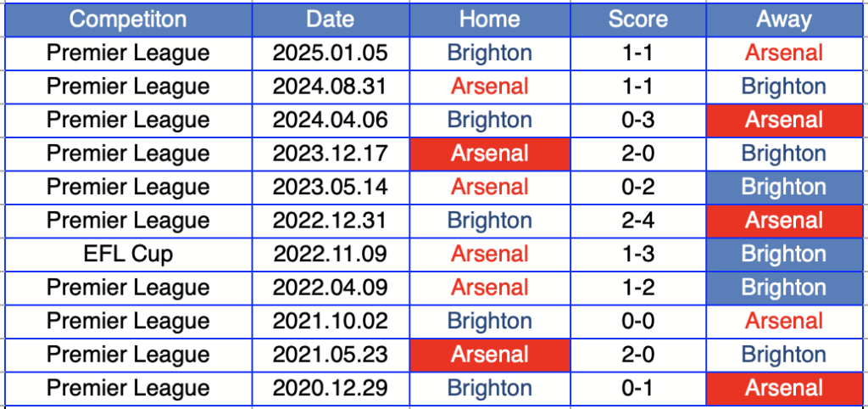Click Brighton home cell for 2025.01.05
This screenshot has height=409, width=868.
tap(489, 53)
